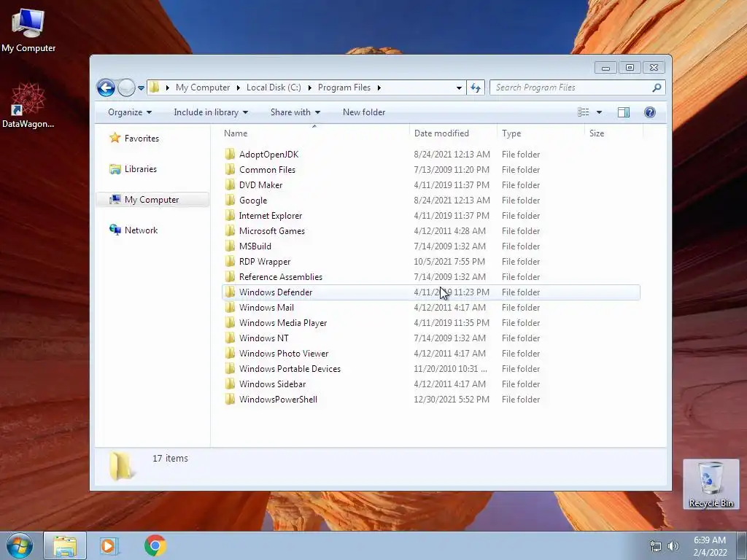Open the Include in library menu

211,112
